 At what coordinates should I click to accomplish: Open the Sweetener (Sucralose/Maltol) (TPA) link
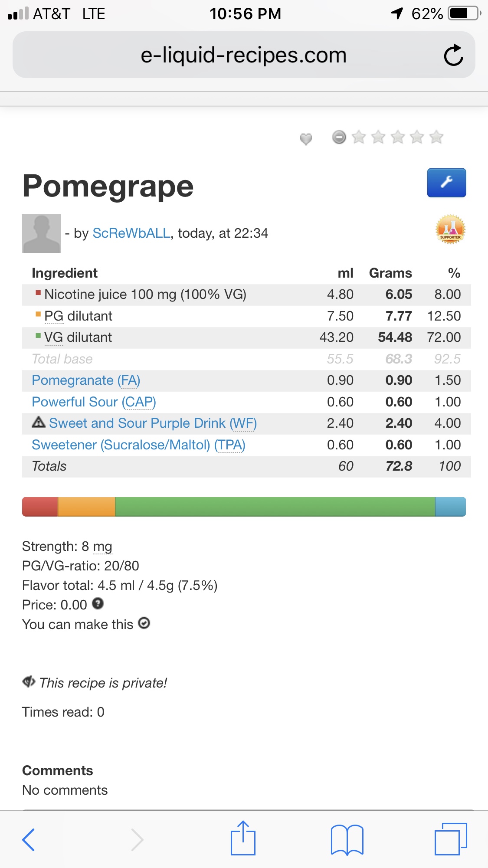click(x=138, y=445)
